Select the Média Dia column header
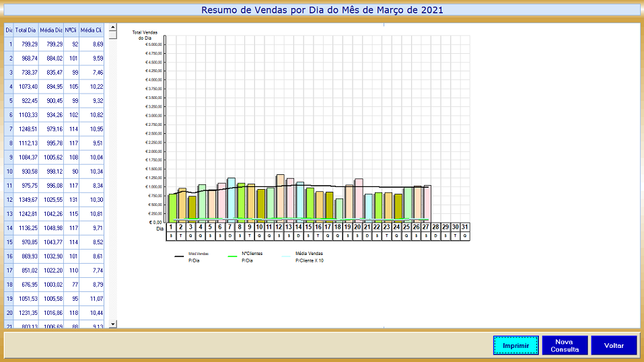 click(x=50, y=30)
